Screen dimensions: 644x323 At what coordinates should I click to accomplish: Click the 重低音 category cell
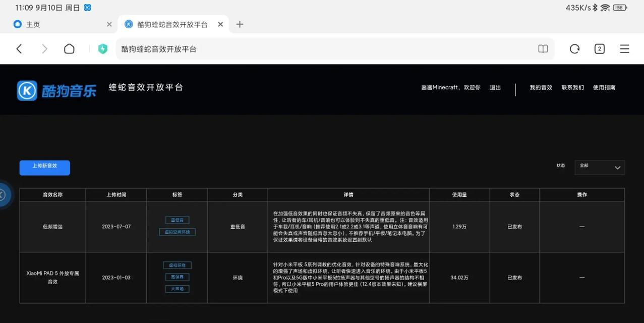pyautogui.click(x=238, y=227)
